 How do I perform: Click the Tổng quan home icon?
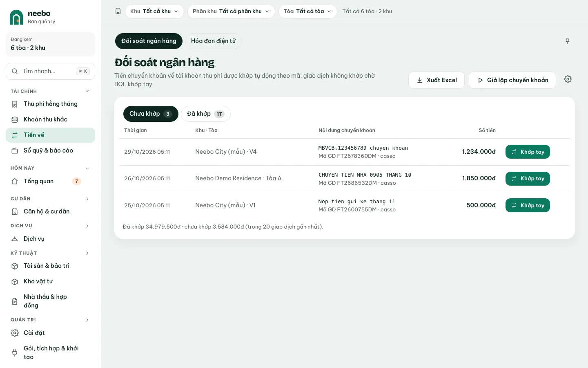point(15,181)
